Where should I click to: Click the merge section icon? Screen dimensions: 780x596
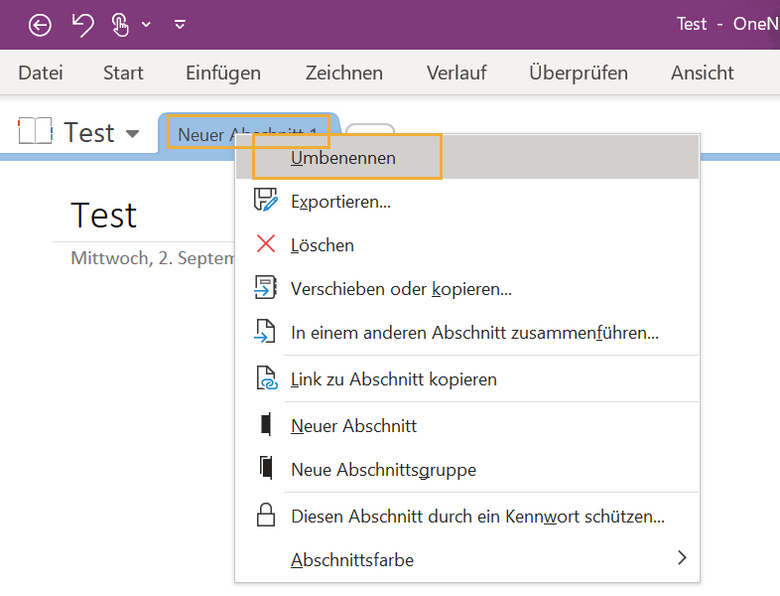(x=265, y=331)
